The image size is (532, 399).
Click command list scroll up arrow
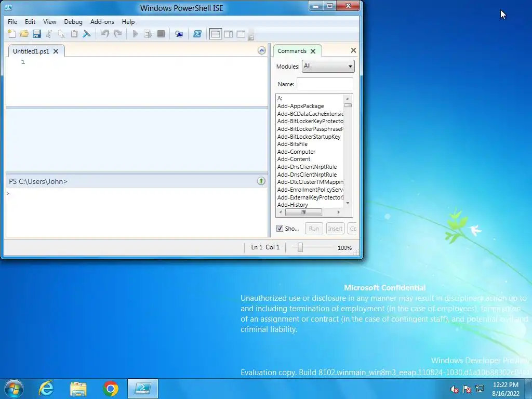point(348,98)
